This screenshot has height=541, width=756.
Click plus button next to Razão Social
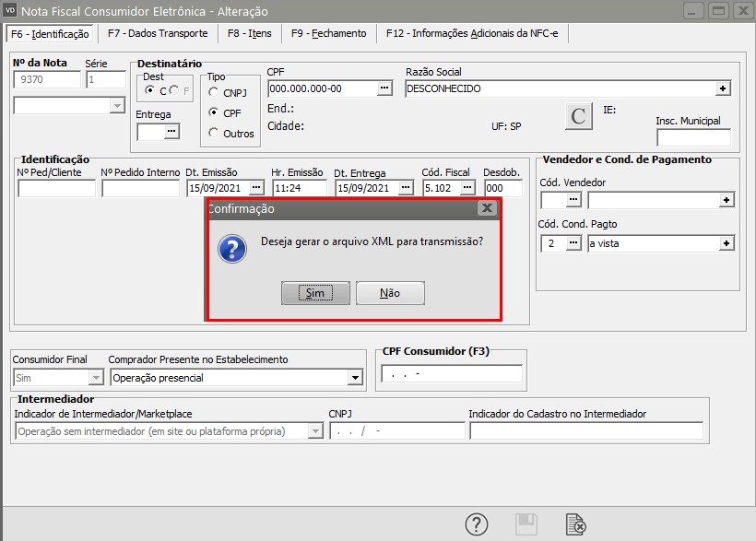pos(724,88)
